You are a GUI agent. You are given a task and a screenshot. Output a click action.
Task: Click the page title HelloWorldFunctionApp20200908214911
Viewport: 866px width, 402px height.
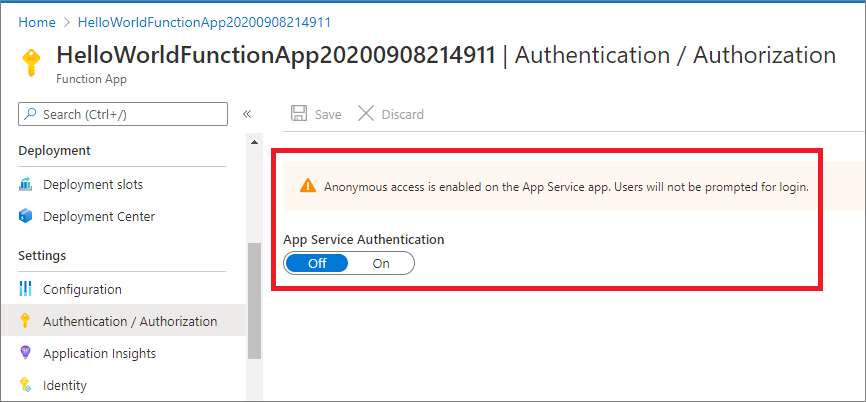click(x=276, y=55)
